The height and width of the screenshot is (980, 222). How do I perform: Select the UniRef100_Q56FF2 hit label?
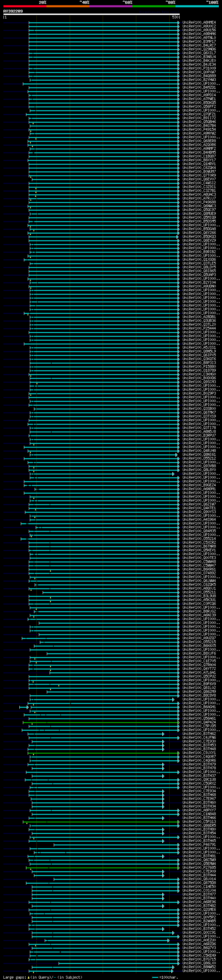tap(199, 106)
